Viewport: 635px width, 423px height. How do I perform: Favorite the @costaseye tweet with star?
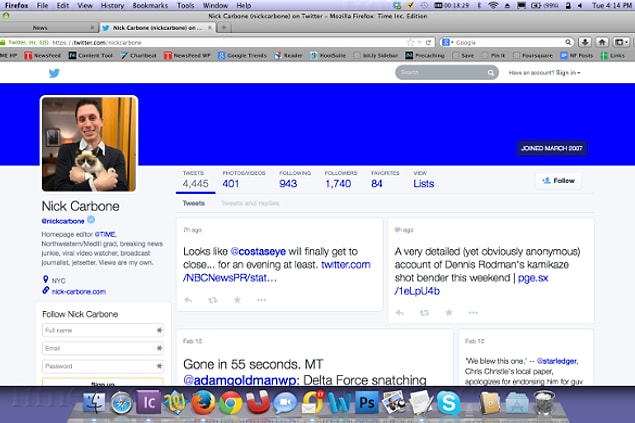coord(237,300)
